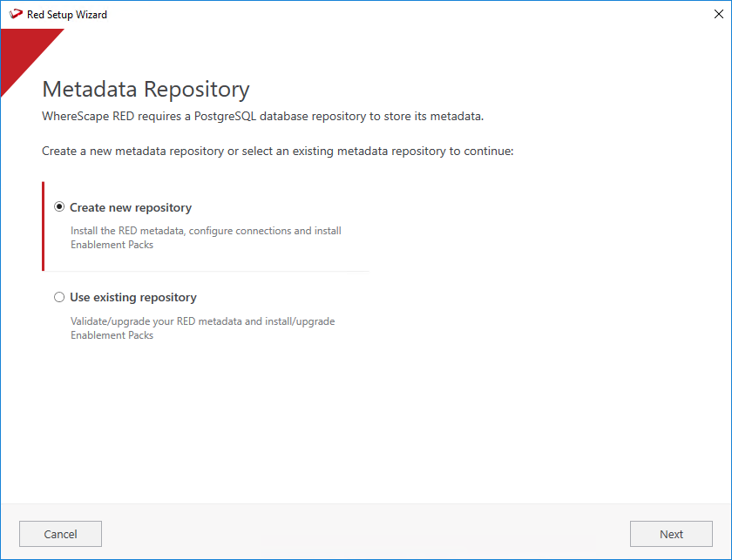This screenshot has height=560, width=732.
Task: Click the red selection bar beside Create option
Action: point(43,226)
